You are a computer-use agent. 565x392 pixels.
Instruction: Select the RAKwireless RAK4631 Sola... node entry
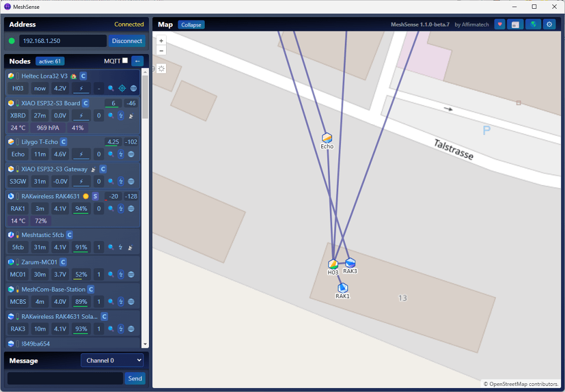pyautogui.click(x=61, y=316)
